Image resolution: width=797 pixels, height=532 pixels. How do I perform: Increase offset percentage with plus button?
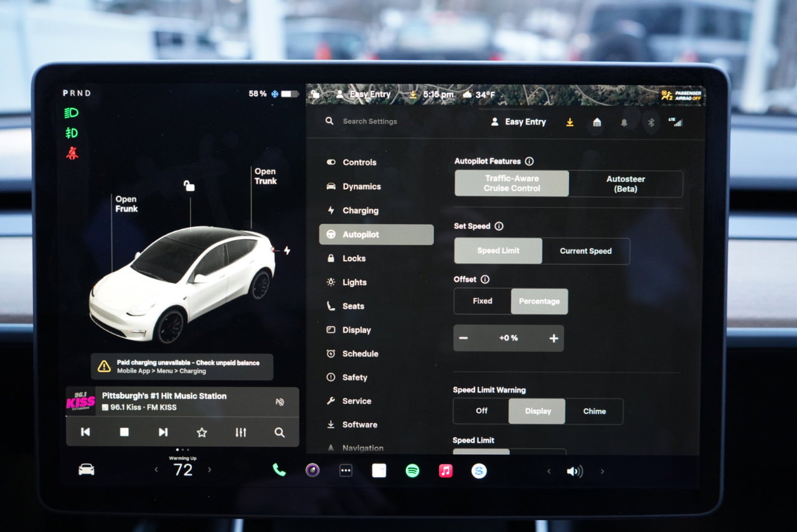click(x=553, y=338)
